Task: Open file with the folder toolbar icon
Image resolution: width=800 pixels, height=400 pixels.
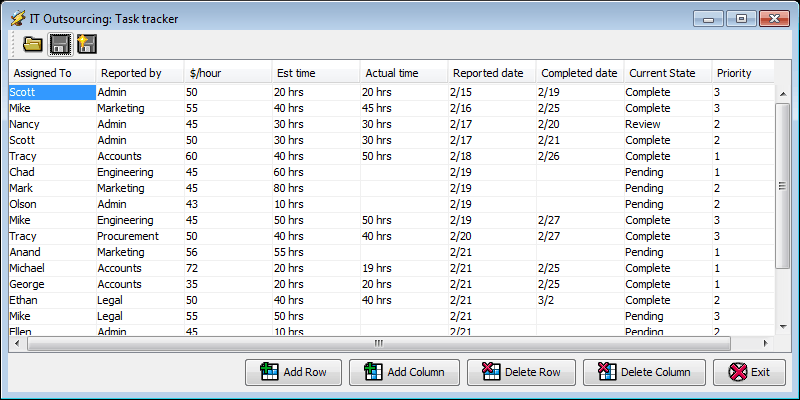Action: pyautogui.click(x=33, y=44)
